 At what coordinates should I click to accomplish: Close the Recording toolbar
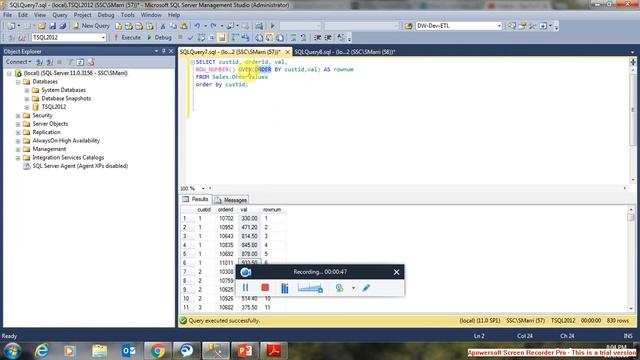pos(396,272)
